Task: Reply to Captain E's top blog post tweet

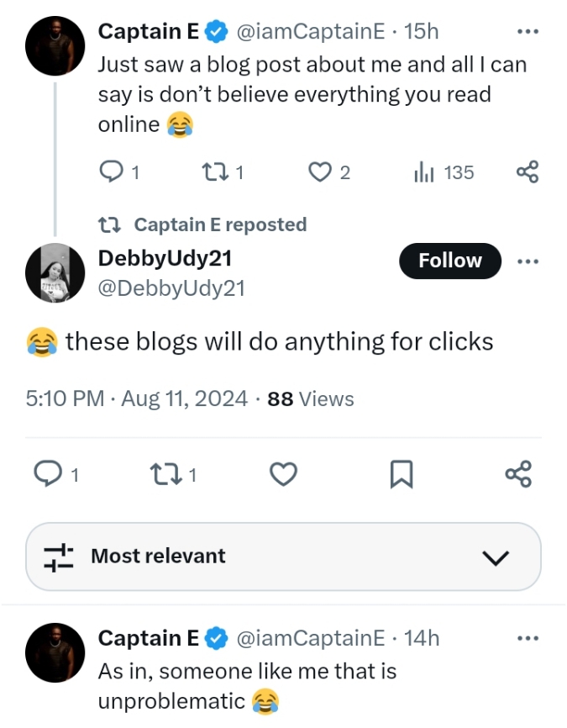Action: pyautogui.click(x=112, y=172)
